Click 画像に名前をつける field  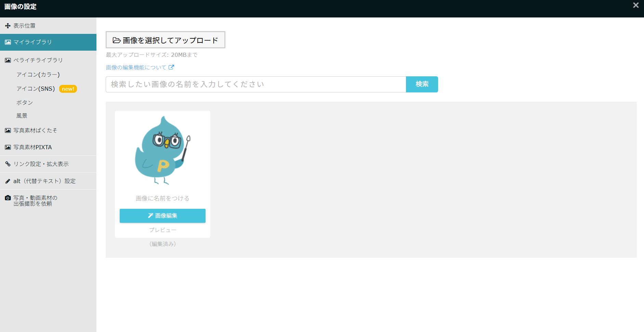point(162,199)
